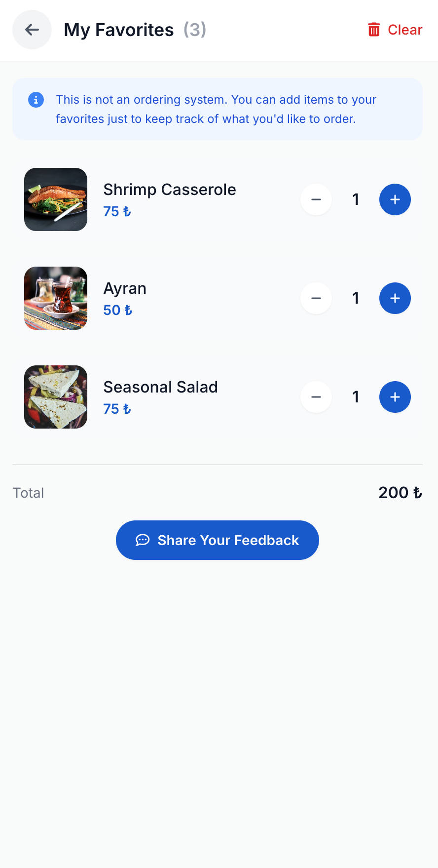Select the Seasonal Salad item name
The image size is (438, 868).
pyautogui.click(x=160, y=387)
